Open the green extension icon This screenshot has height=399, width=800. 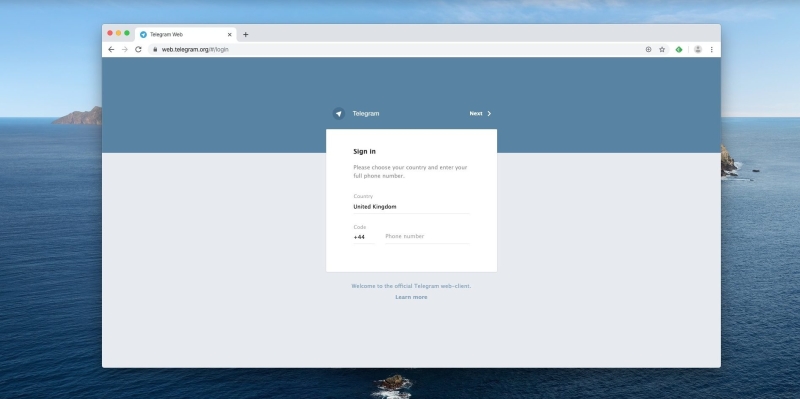(679, 49)
